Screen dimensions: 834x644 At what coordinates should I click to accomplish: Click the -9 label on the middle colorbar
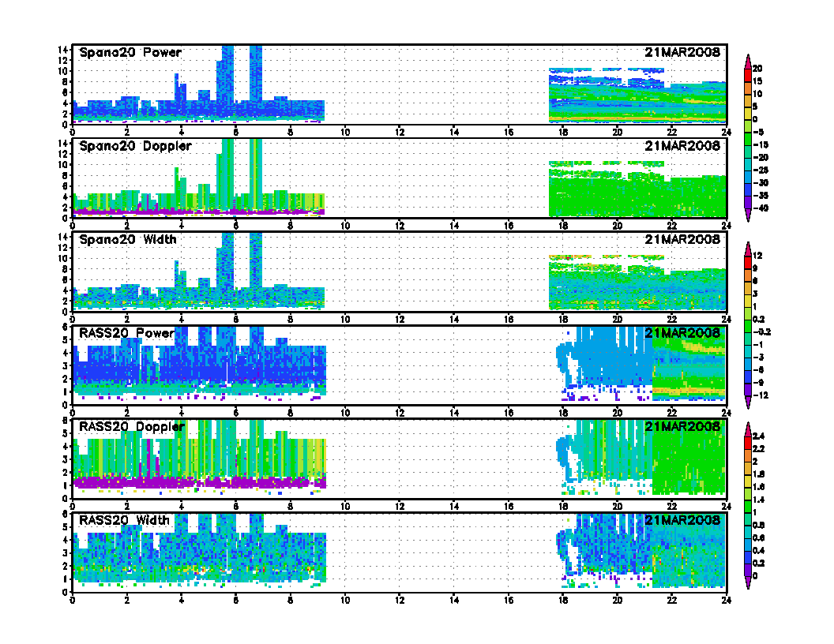(x=758, y=383)
